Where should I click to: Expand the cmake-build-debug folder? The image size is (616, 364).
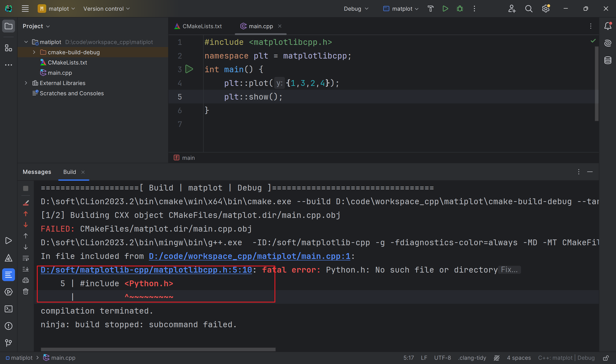[34, 52]
